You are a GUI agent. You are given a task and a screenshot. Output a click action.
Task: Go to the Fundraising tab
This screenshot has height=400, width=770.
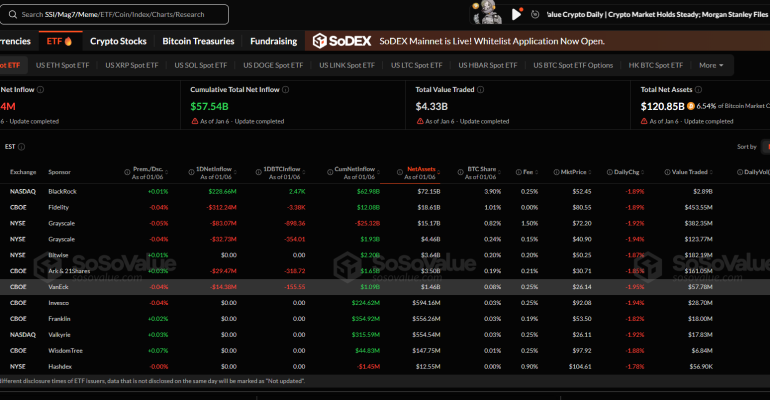point(274,41)
